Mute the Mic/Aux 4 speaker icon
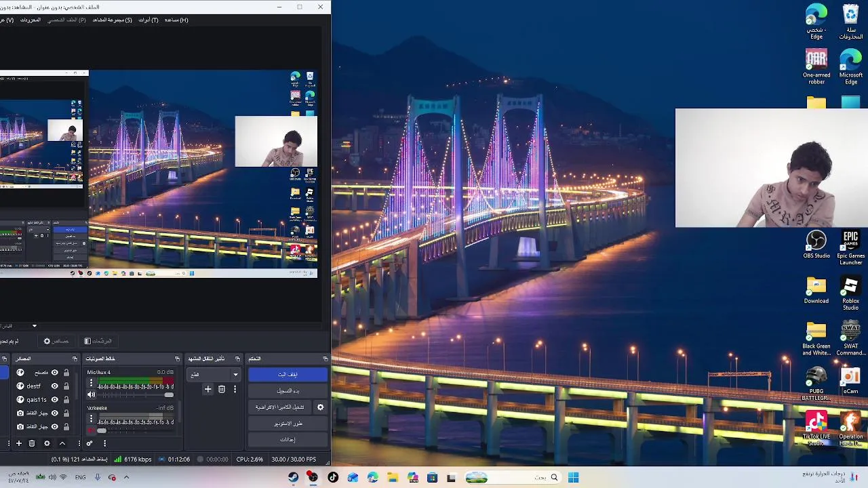The image size is (868, 488). click(92, 394)
